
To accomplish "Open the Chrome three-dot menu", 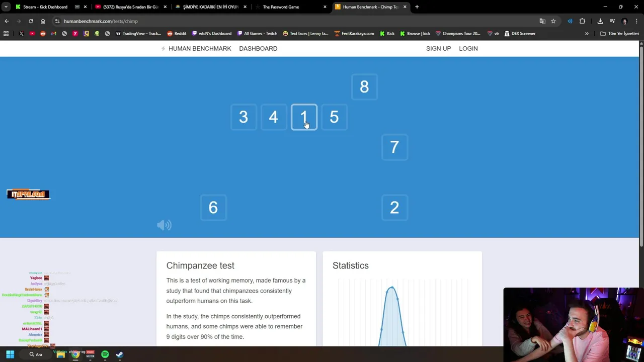I will point(636,21).
